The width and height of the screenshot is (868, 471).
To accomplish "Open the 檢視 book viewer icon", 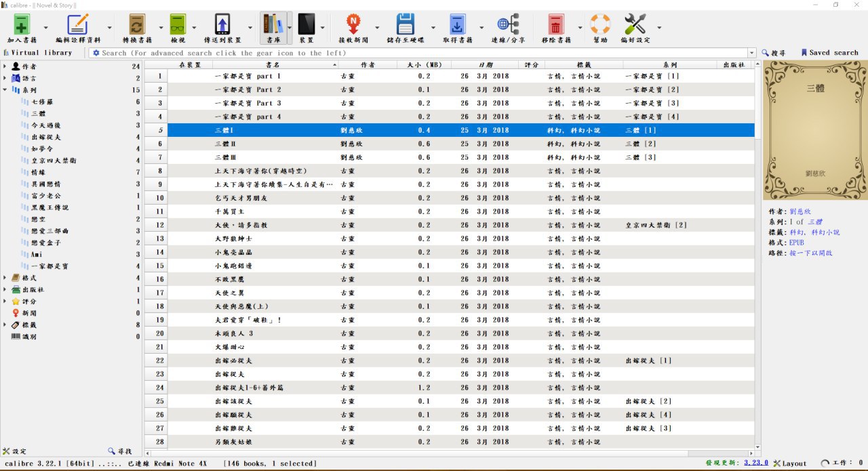I will coord(178,25).
